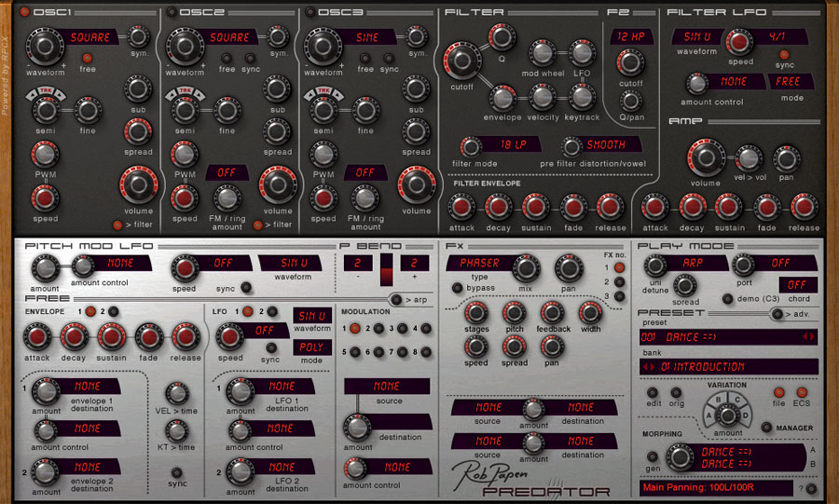Select modulation slot 1

pos(354,329)
